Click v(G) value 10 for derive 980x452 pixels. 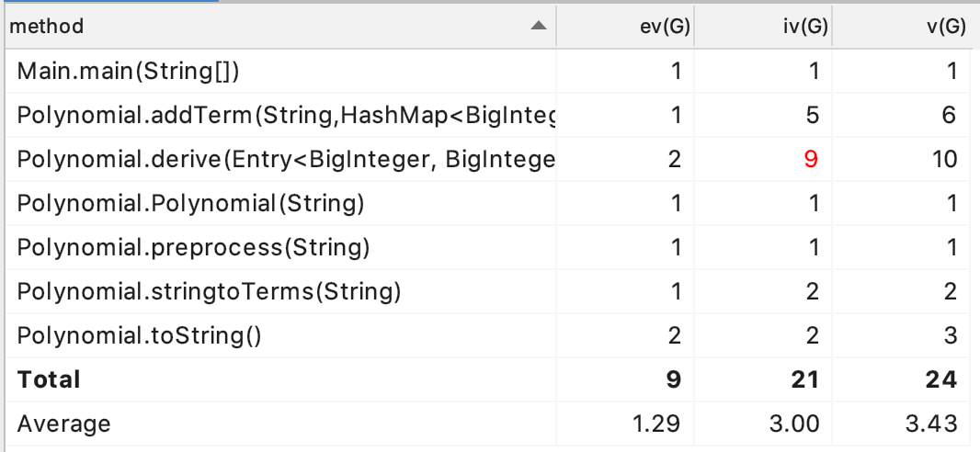pyautogui.click(x=942, y=159)
